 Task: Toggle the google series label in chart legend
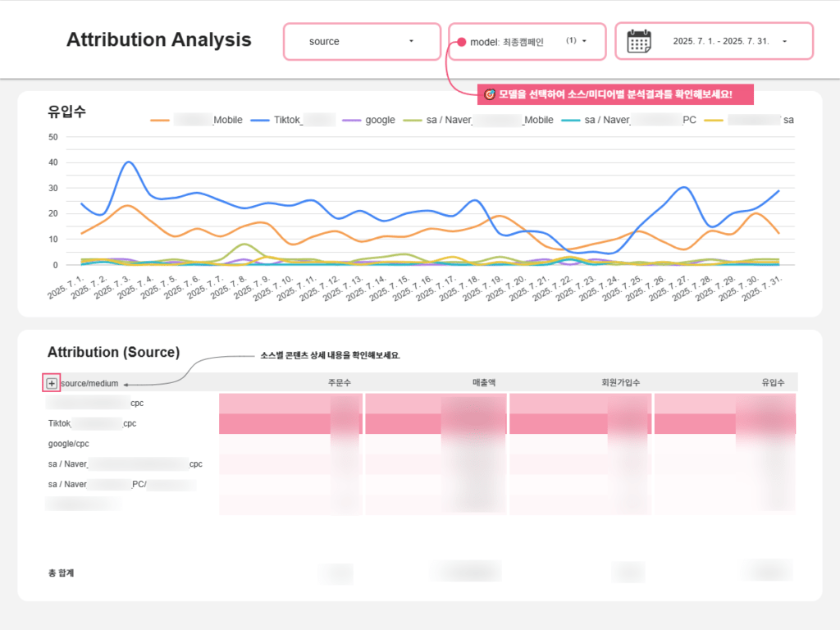click(x=380, y=120)
